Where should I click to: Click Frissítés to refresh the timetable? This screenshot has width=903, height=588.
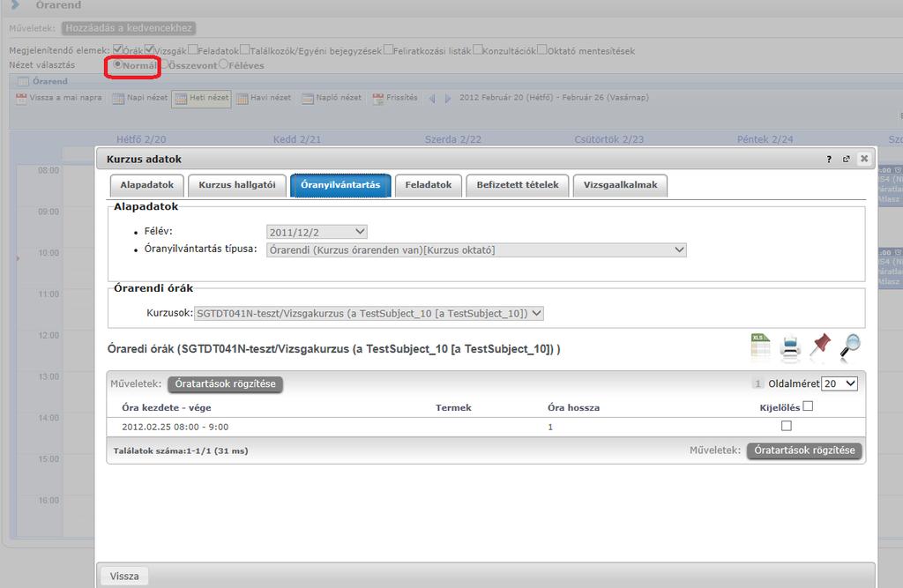click(x=395, y=98)
